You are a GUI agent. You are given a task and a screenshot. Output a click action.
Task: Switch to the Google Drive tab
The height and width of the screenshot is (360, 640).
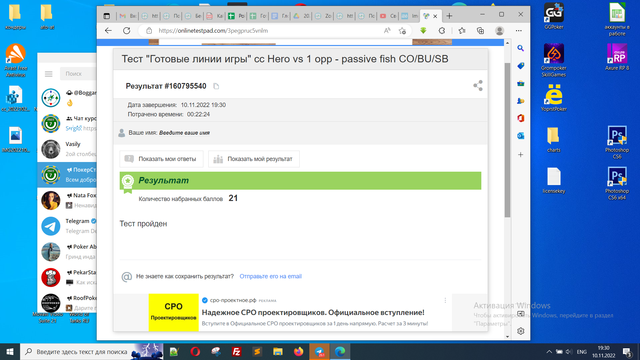[x=302, y=16]
